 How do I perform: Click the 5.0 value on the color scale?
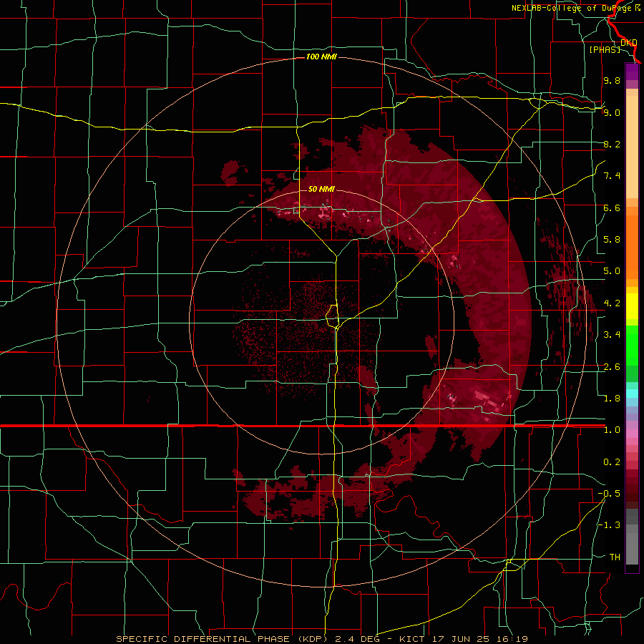[x=612, y=271]
